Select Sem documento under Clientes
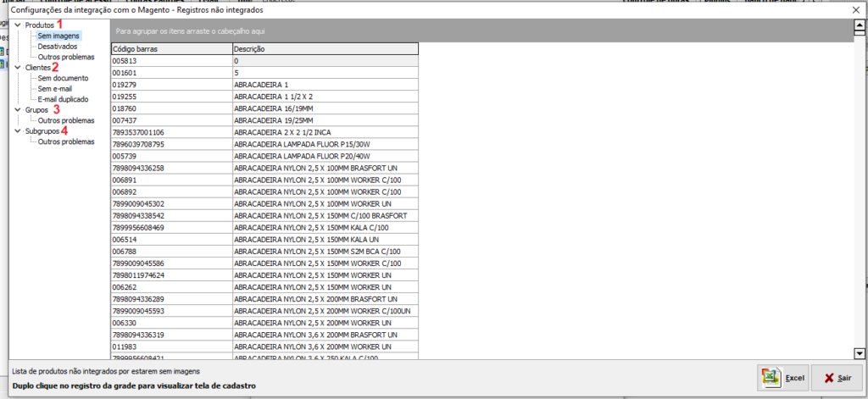This screenshot has height=399, width=868. click(x=63, y=78)
